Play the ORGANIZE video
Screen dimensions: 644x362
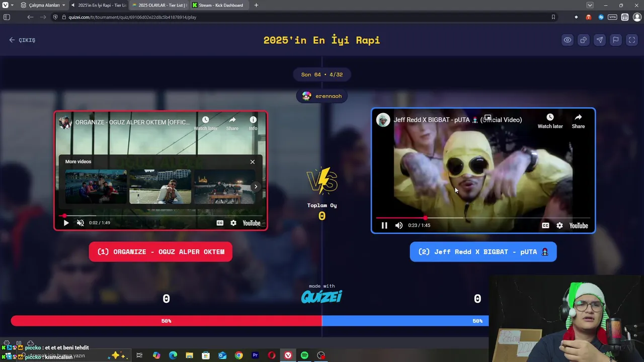(x=66, y=223)
